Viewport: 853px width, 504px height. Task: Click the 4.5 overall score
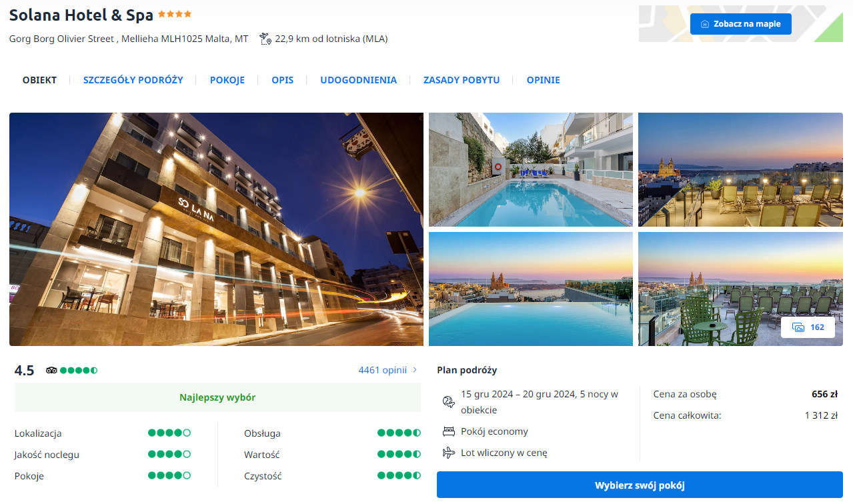click(x=25, y=371)
